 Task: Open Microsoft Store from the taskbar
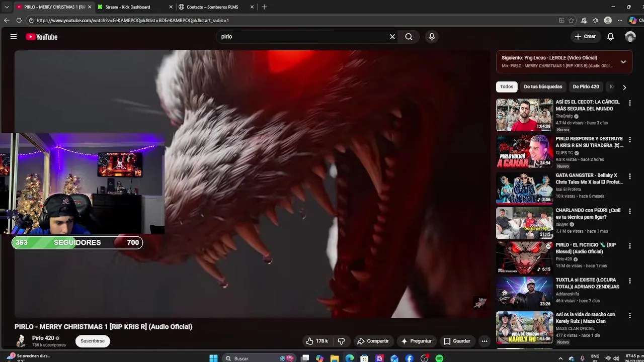tap(364, 358)
